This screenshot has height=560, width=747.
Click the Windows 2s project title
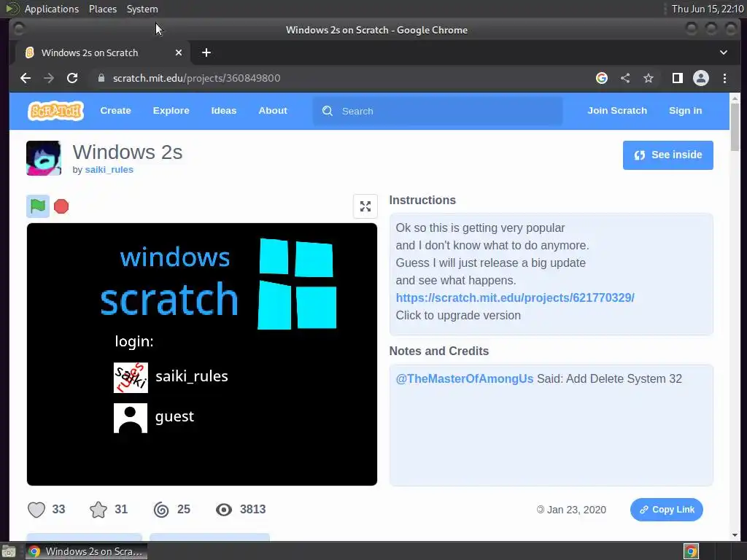pos(127,152)
